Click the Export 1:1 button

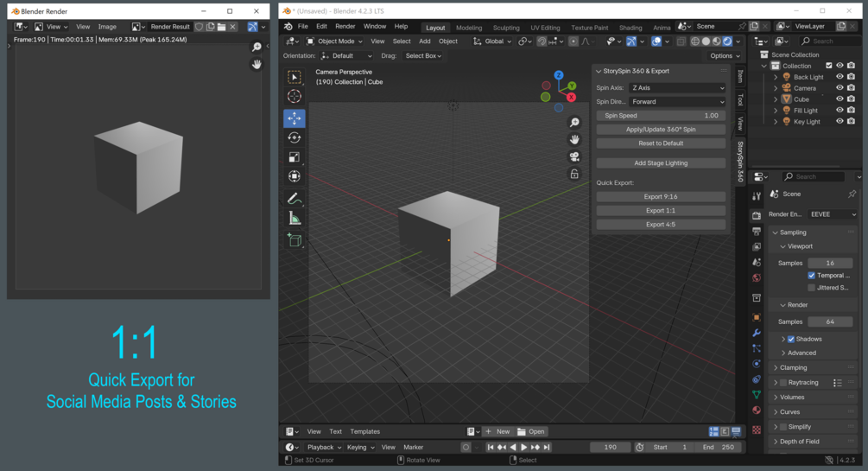click(x=661, y=211)
